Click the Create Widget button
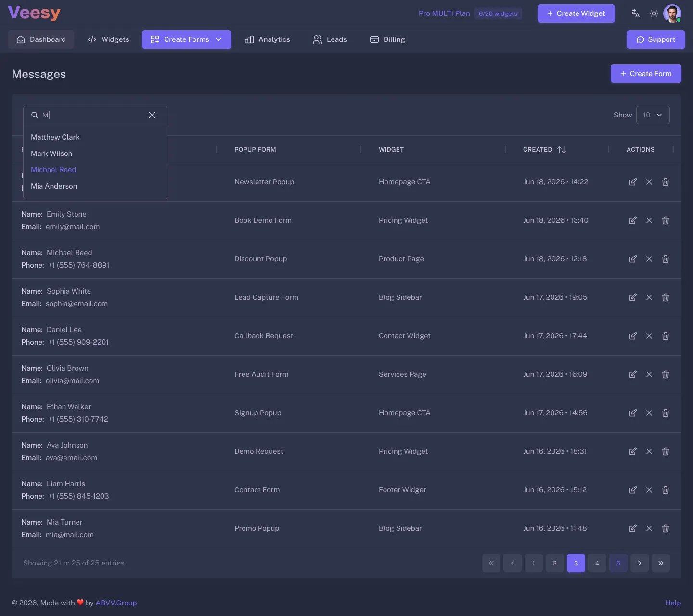693x616 pixels. [576, 13]
